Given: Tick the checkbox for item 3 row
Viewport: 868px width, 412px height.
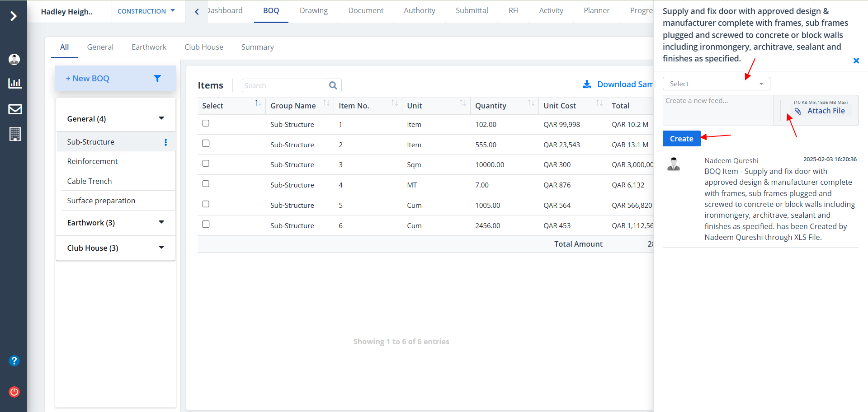Looking at the screenshot, I should click(206, 164).
